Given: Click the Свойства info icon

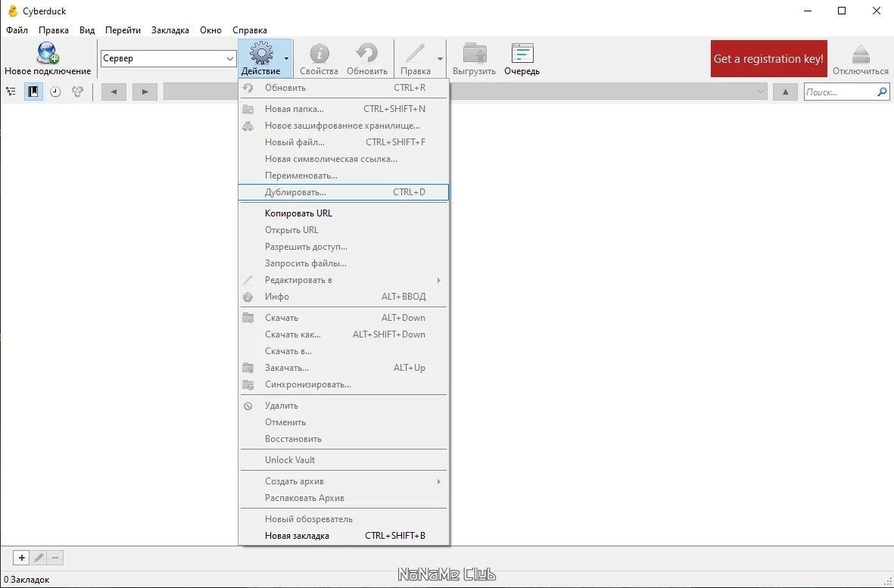Looking at the screenshot, I should (319, 54).
